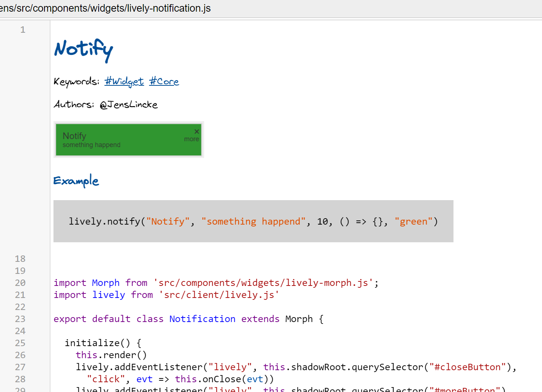
Task: Click the Notification class name
Action: pyautogui.click(x=202, y=319)
